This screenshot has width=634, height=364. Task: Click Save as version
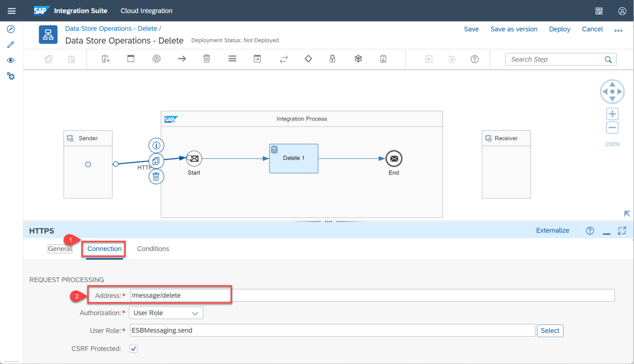(514, 29)
